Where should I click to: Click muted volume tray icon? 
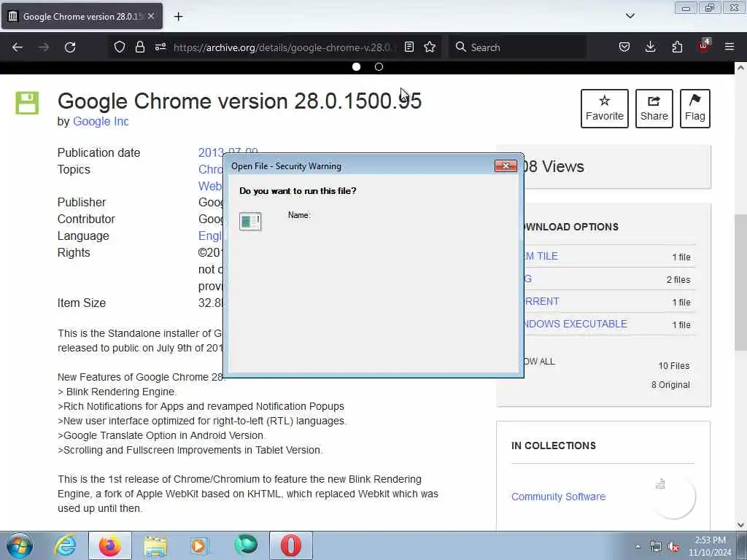tap(673, 547)
